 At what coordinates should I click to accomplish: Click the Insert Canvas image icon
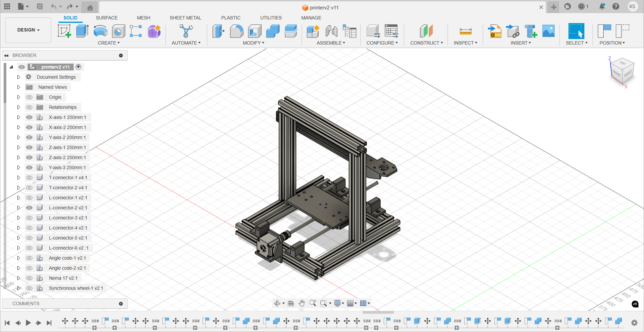(548, 31)
